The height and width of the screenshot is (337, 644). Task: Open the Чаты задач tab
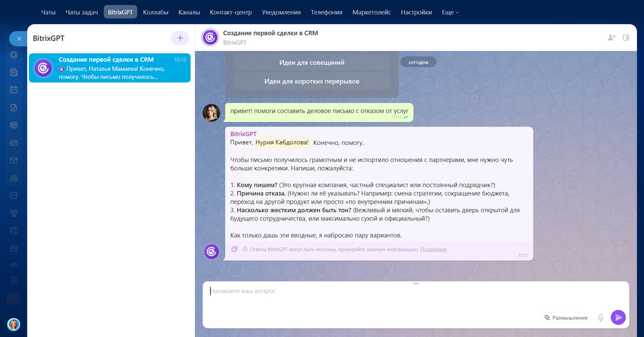coord(82,12)
